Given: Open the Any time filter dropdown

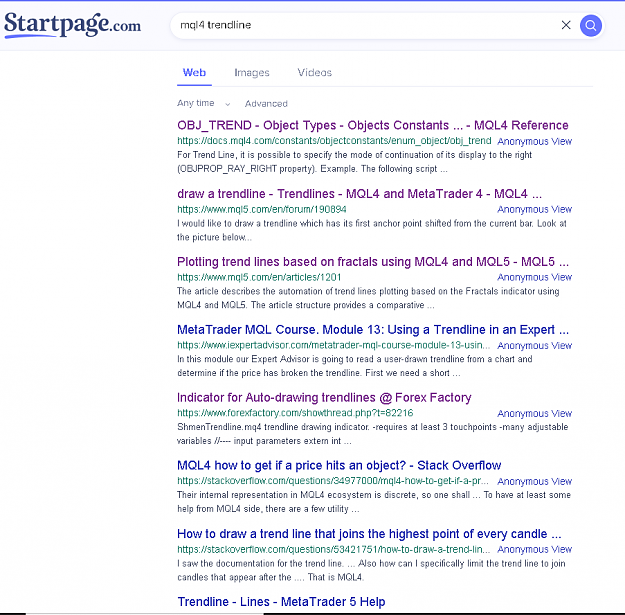Looking at the screenshot, I should click(204, 103).
